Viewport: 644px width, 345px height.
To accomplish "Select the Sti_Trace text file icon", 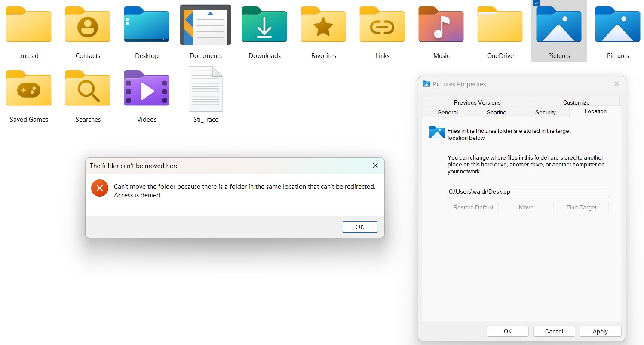I will [205, 89].
